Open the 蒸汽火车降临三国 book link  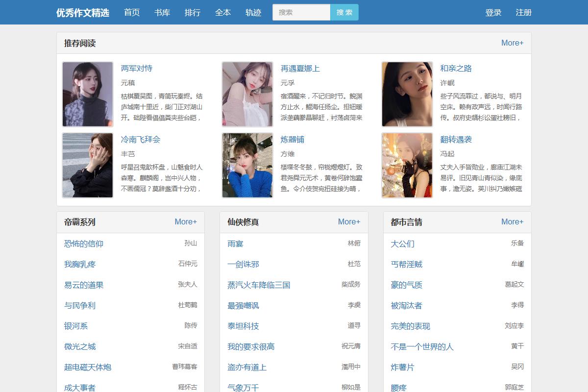[x=259, y=285]
